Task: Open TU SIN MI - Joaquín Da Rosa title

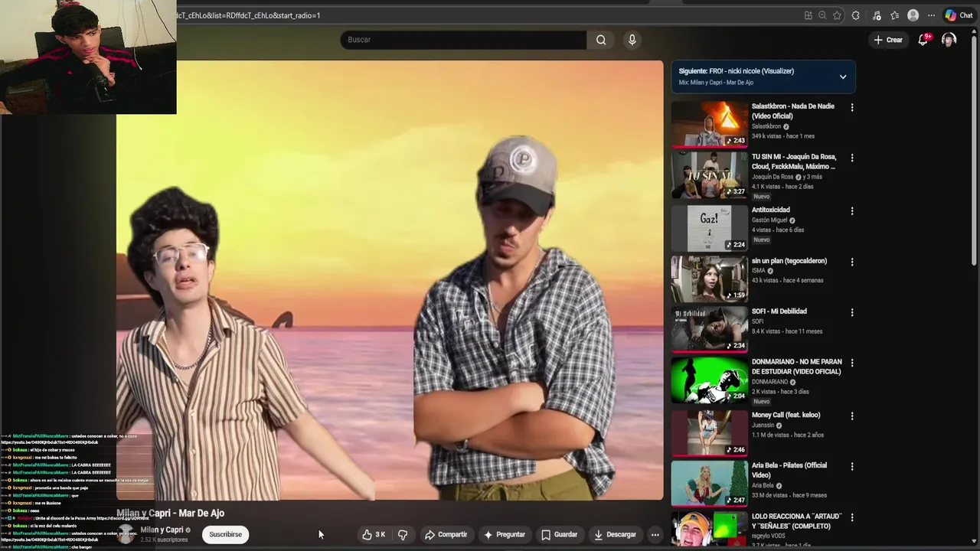Action: (793, 161)
